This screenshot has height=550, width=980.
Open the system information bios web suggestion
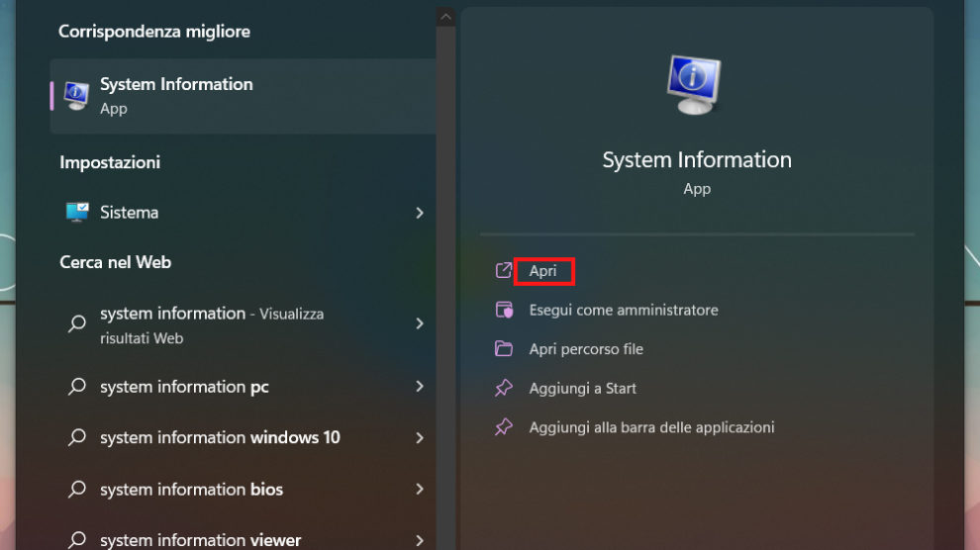[192, 490]
